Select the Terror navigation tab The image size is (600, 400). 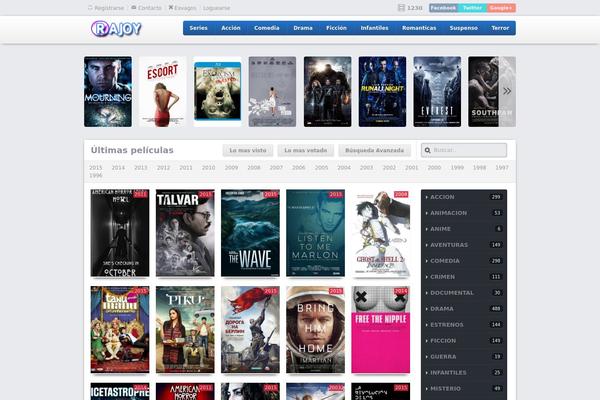(x=500, y=28)
